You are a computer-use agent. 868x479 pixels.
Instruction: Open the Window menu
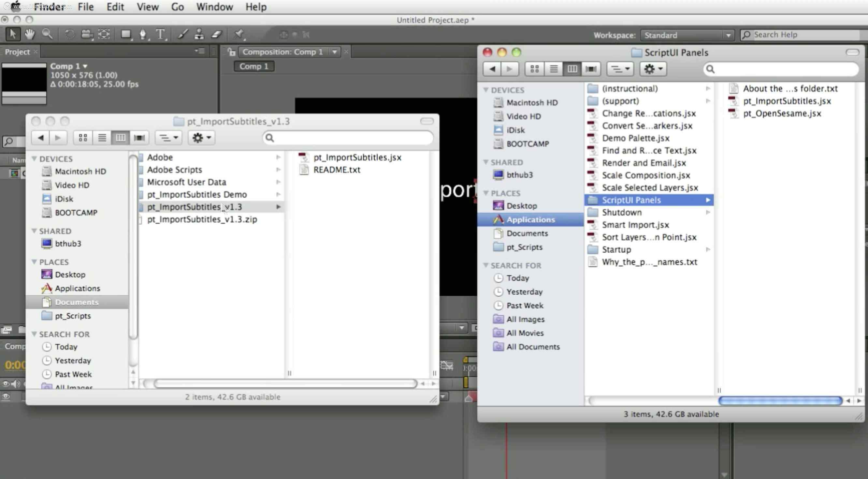214,7
